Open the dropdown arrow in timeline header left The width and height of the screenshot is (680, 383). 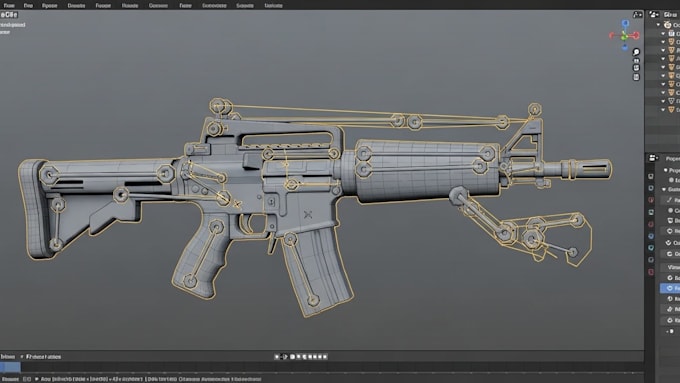pos(22,357)
